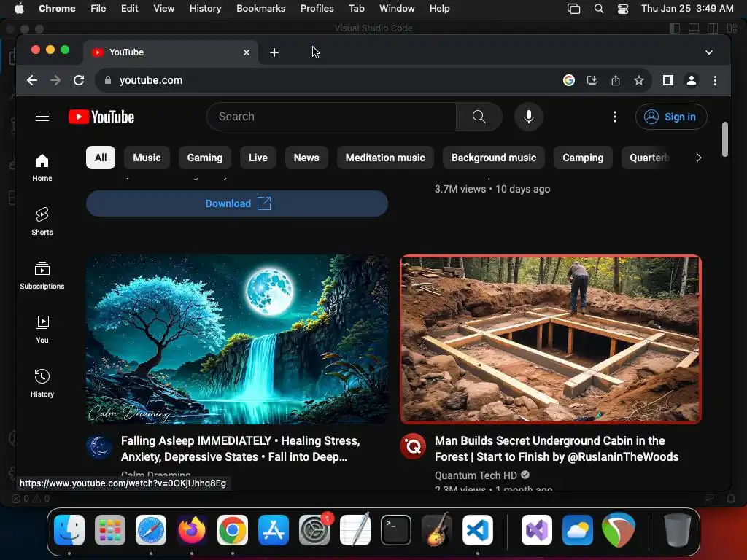Go to Home in sidebar
This screenshot has height=560, width=747.
[x=42, y=168]
